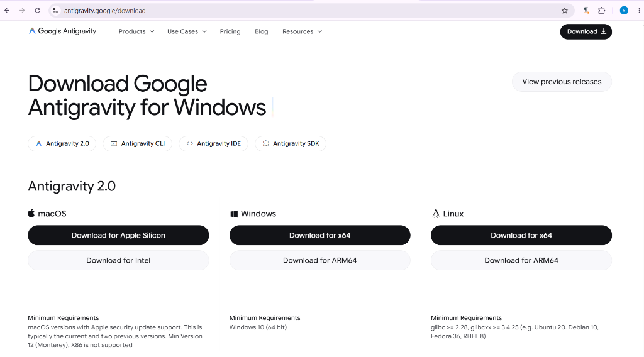Select the Antigravity 2.0 tab
Viewport: 644px width, 357px height.
[x=62, y=144]
